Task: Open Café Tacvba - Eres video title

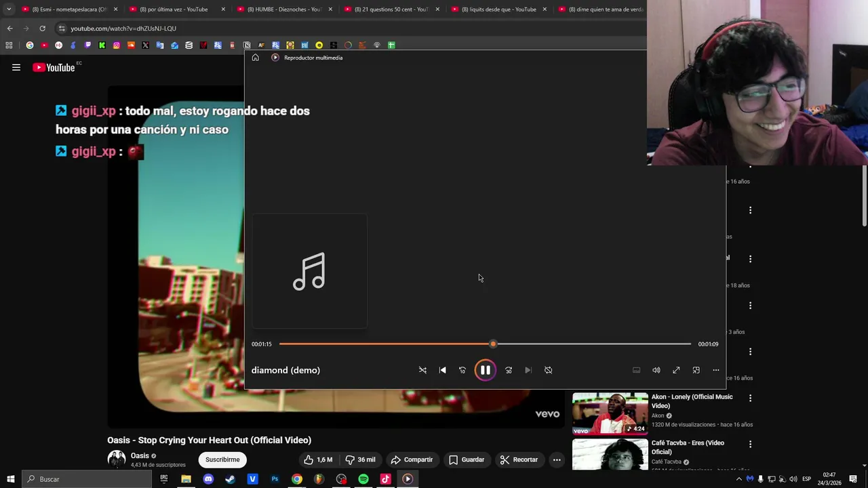Action: [x=688, y=447]
